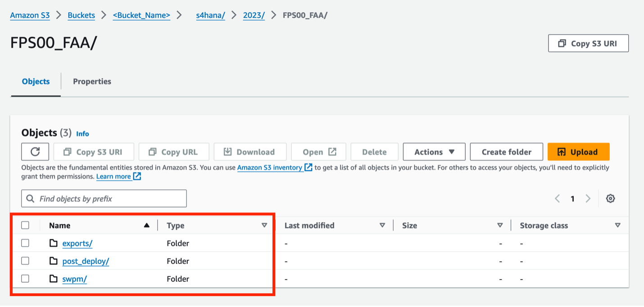Click external link icon after Amazon S3 inventory
Screen dimensions: 644x307
click(x=308, y=167)
